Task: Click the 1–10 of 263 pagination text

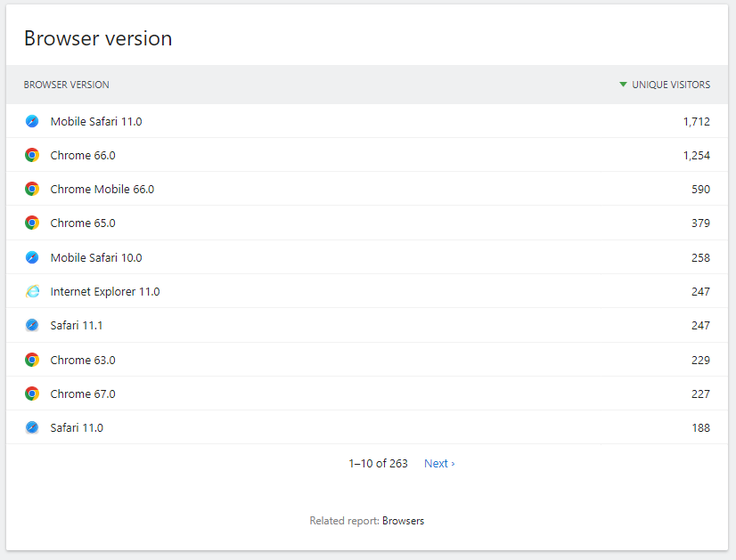Action: click(x=378, y=464)
